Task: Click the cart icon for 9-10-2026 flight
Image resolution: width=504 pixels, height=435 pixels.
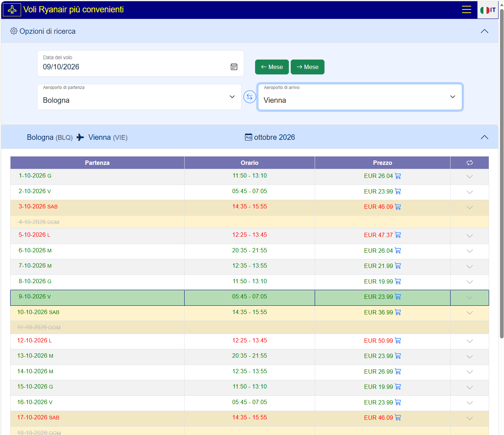Action: click(398, 297)
